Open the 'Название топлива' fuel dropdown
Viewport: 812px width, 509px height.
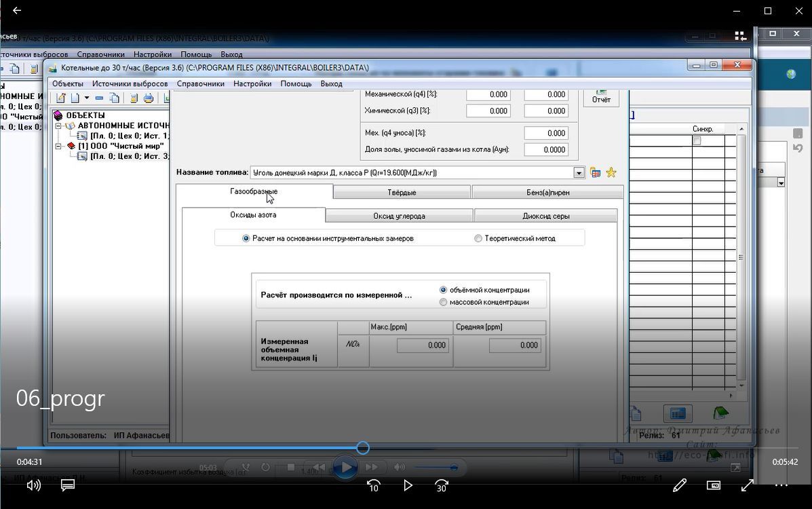[579, 173]
